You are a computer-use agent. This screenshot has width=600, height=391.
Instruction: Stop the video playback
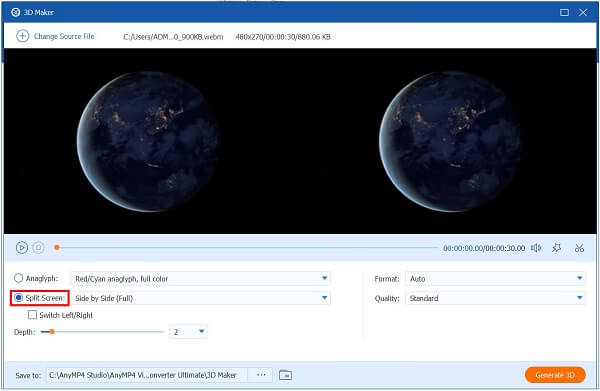tap(38, 248)
